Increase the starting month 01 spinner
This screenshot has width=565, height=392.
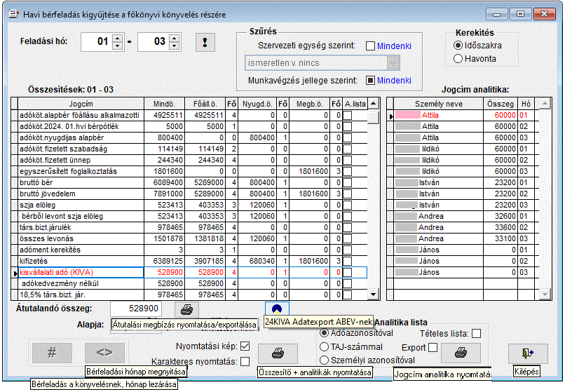pyautogui.click(x=117, y=38)
